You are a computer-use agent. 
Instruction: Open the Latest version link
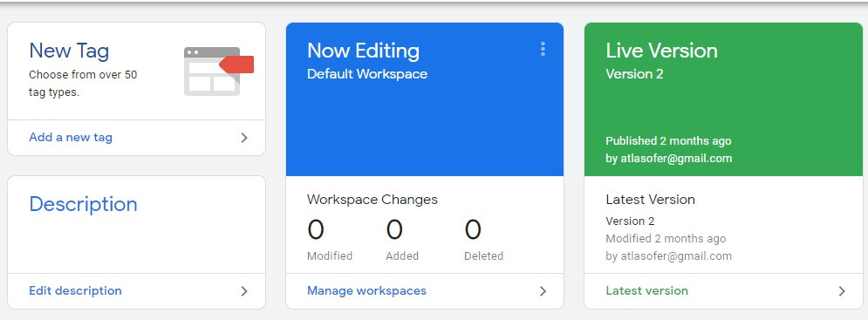(647, 290)
